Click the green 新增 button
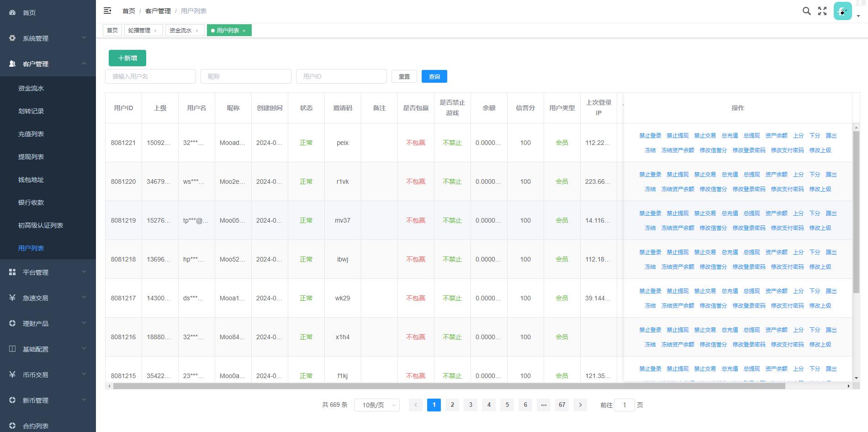The image size is (868, 432). (127, 58)
